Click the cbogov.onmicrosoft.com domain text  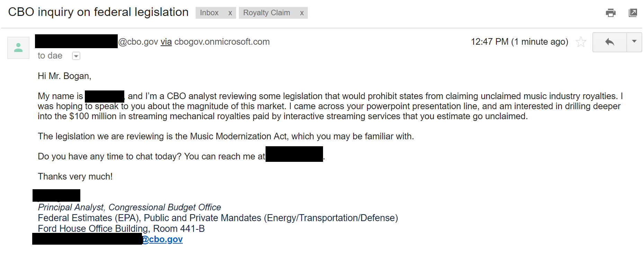tap(222, 42)
